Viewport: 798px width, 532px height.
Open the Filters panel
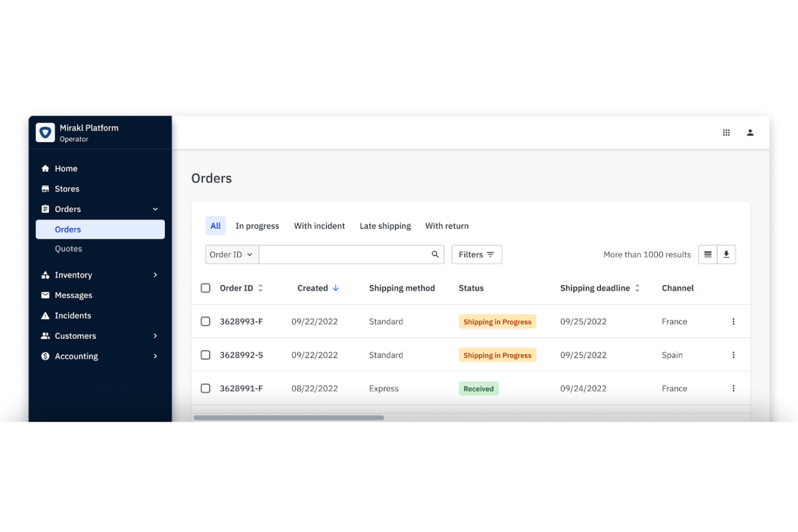(x=476, y=254)
